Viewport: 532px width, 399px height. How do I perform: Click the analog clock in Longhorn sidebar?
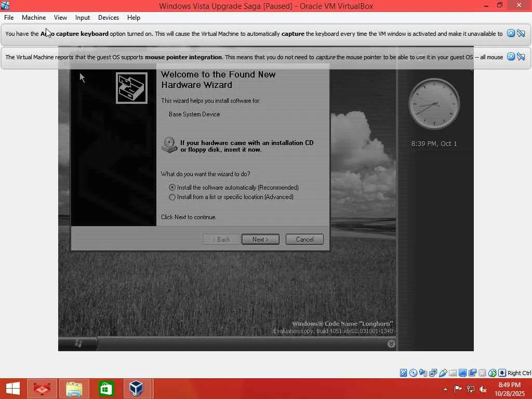[434, 103]
